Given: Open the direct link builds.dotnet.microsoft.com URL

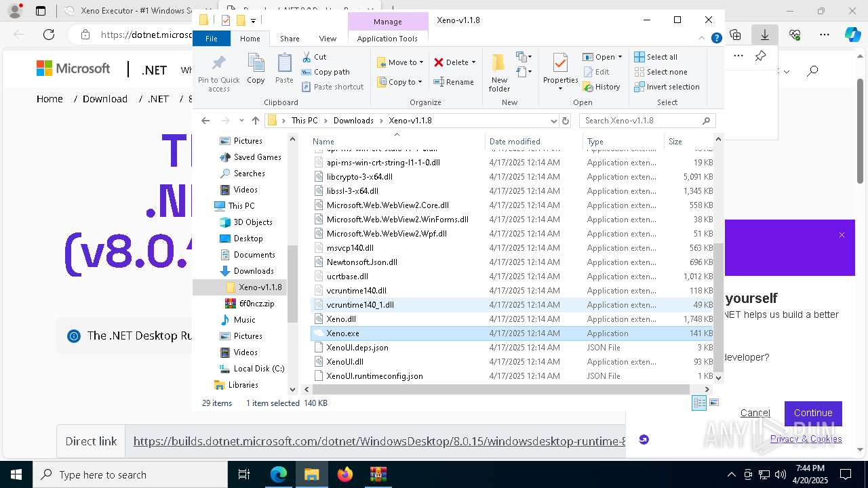Looking at the screenshot, I should [x=380, y=441].
